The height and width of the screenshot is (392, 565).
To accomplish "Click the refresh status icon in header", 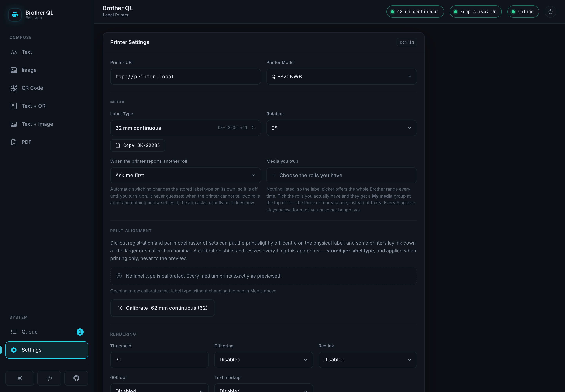I will click(x=550, y=12).
